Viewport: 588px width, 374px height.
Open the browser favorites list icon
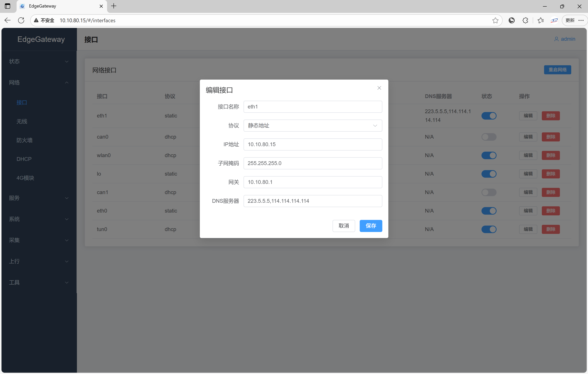point(541,20)
